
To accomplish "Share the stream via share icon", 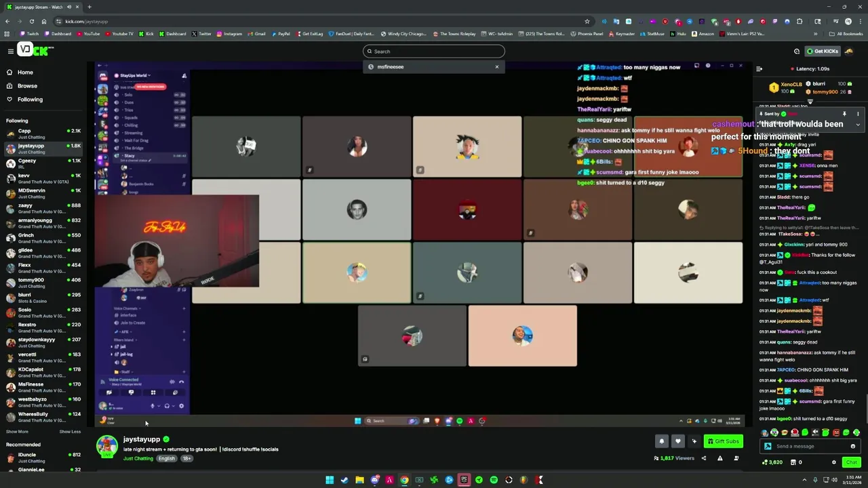I will click(703, 459).
